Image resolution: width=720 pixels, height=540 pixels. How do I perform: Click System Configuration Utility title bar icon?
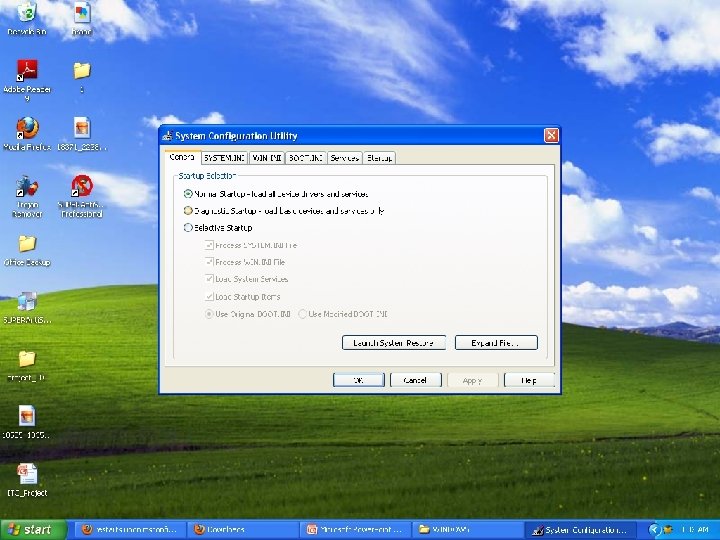click(168, 136)
